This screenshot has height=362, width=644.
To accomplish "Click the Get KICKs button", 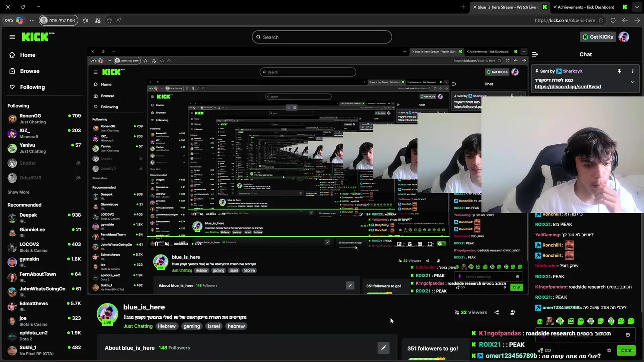I will [x=598, y=37].
